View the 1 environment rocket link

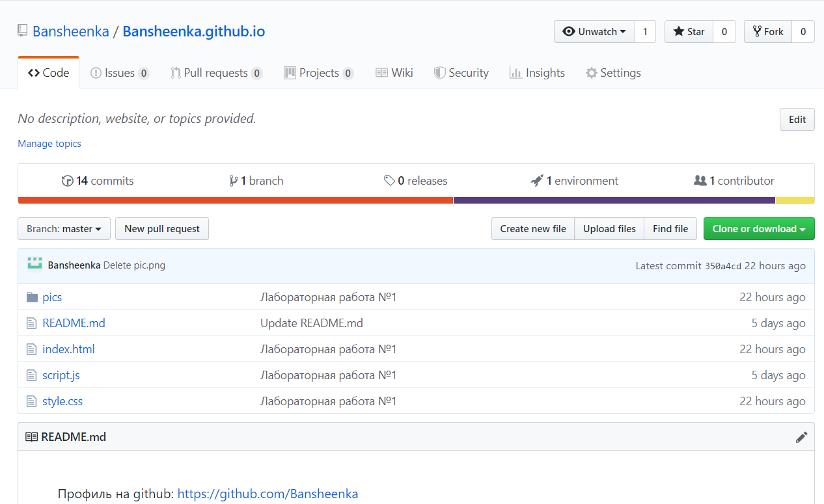point(575,181)
